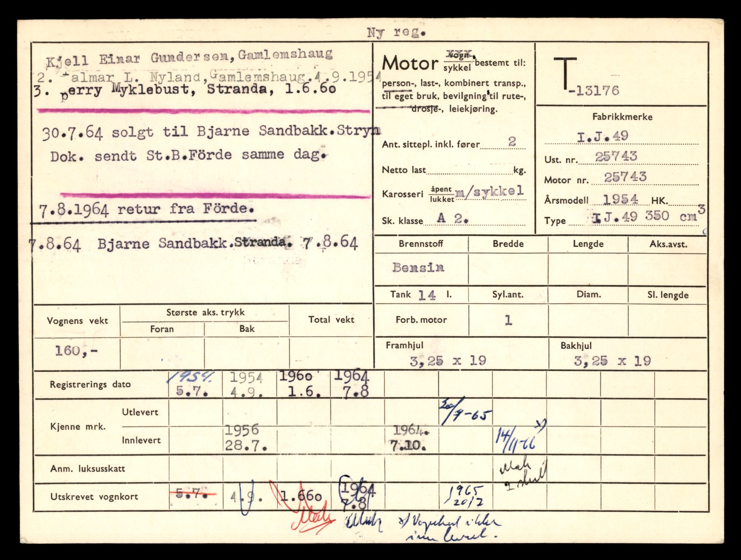The image size is (741, 560).
Task: Click the large T registration letter
Action: 565,73
